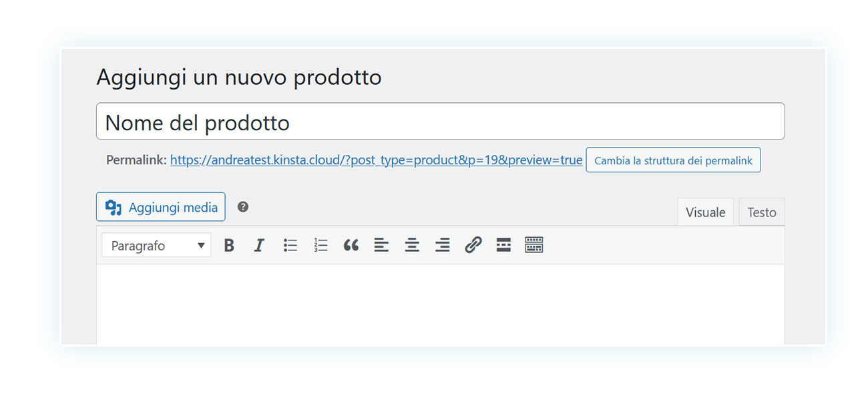Toggle the toolbar display icon

coord(534,245)
